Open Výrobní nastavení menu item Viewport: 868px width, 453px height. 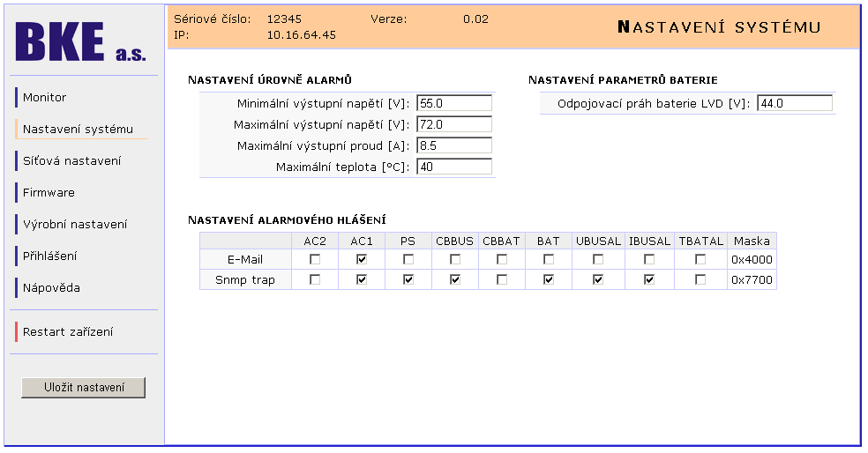point(75,224)
